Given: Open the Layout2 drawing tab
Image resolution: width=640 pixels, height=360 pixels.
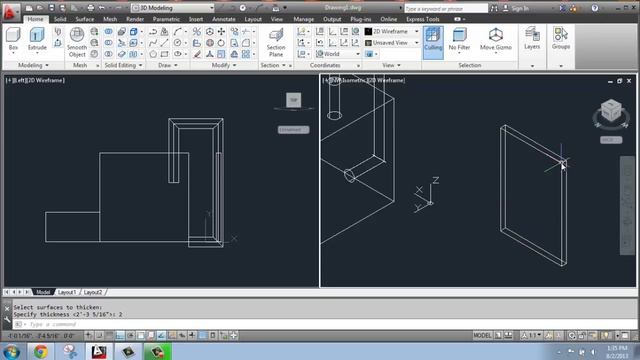Looking at the screenshot, I should click(x=93, y=292).
